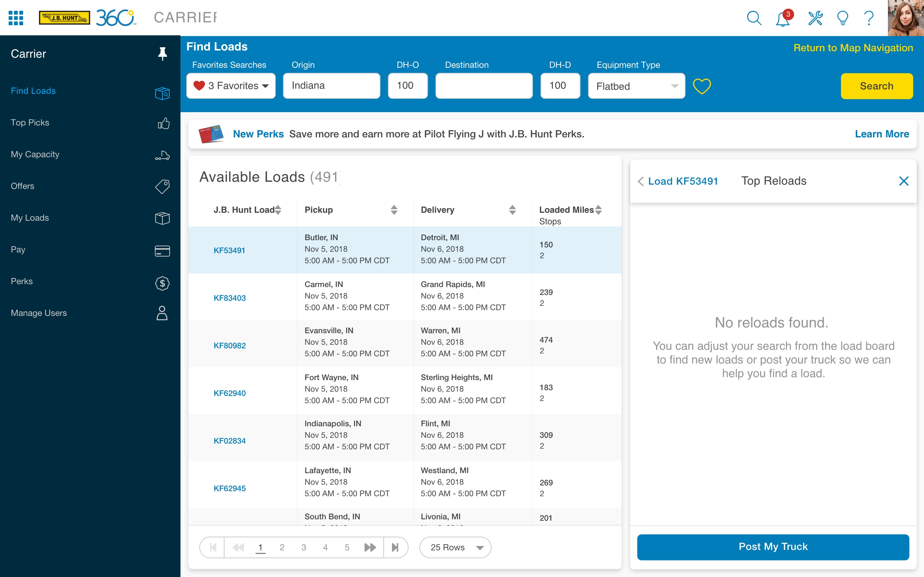
Task: Open load link KF83403
Action: 230,298
